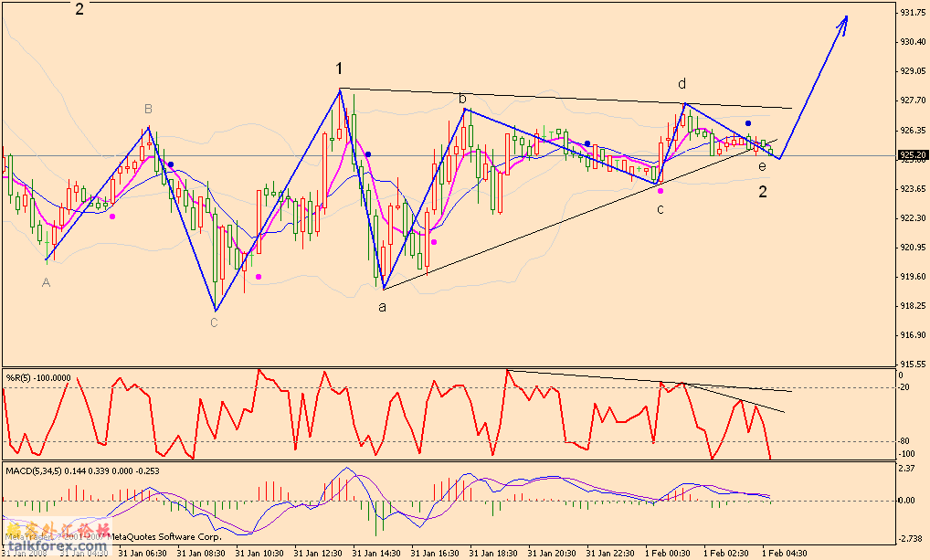Click the magenta dot below wave C

[x=259, y=277]
